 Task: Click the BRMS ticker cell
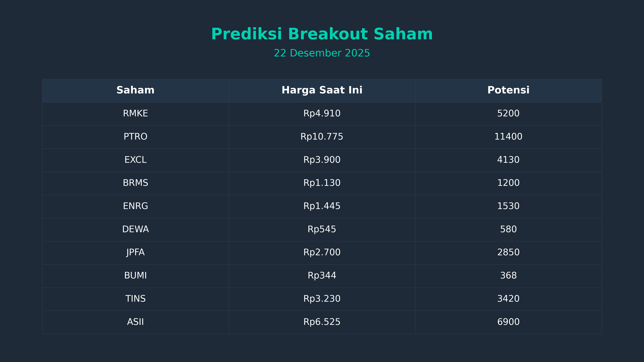click(135, 183)
